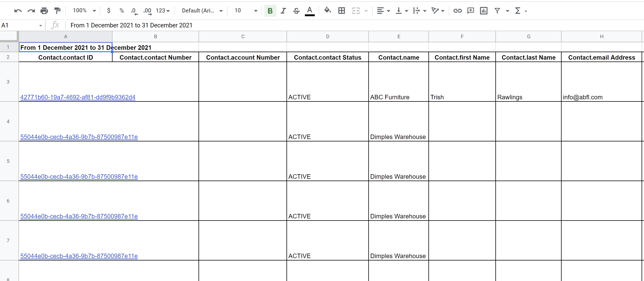Select column H header
This screenshot has width=644, height=281.
pos(602,37)
